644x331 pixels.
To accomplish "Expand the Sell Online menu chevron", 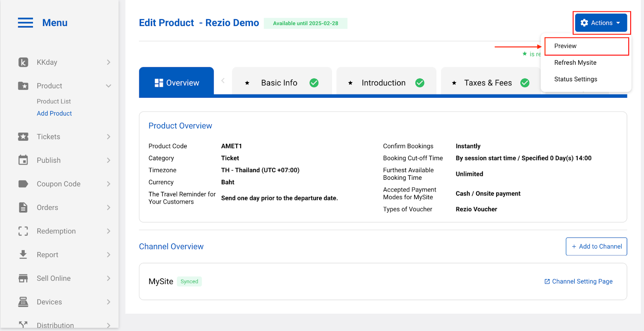I will point(109,278).
